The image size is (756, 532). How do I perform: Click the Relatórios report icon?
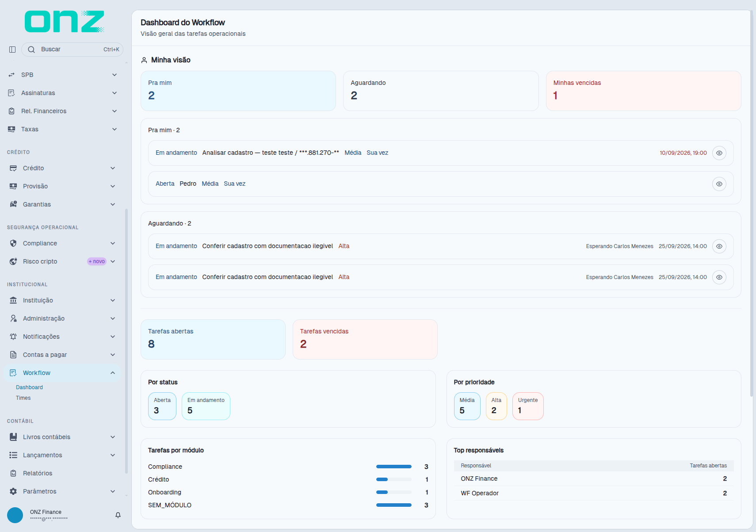[13, 473]
